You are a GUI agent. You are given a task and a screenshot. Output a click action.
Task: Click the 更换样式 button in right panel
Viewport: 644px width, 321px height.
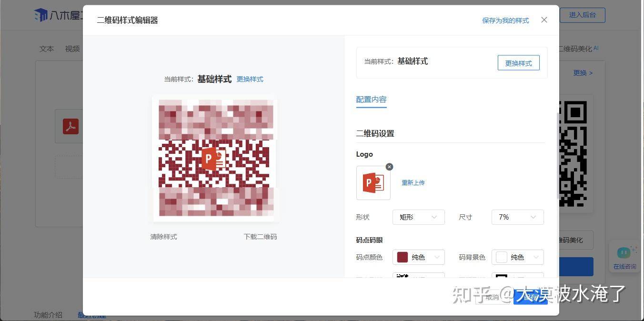pos(518,63)
